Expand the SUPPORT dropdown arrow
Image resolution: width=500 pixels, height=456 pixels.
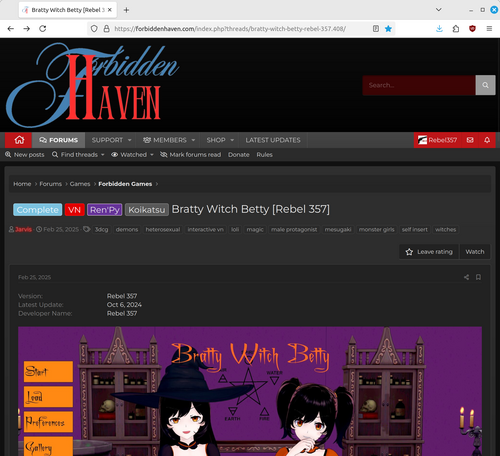[x=130, y=140]
